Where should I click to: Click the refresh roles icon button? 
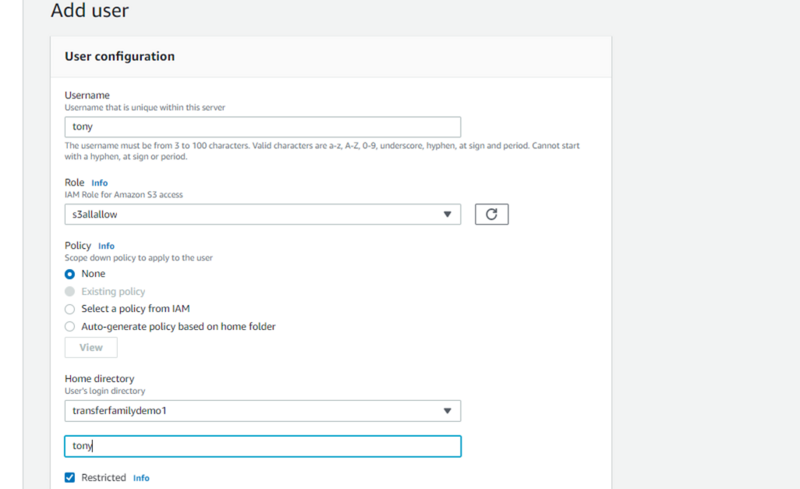[x=491, y=214]
